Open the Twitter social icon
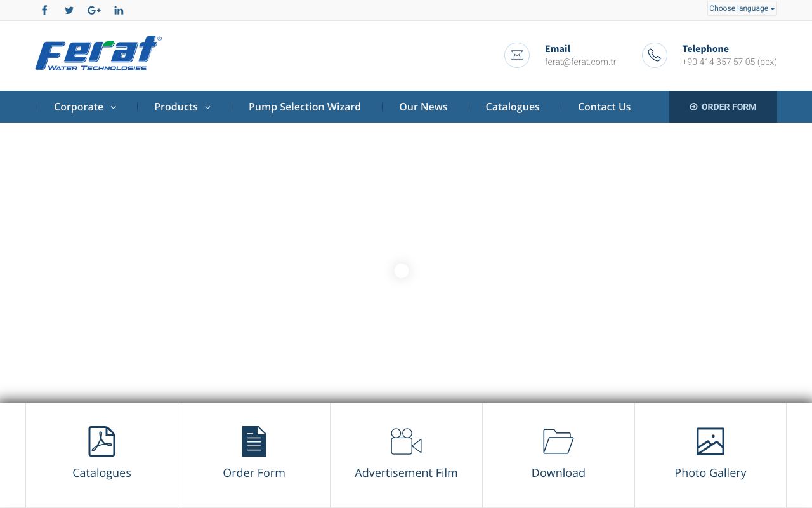 coord(69,10)
